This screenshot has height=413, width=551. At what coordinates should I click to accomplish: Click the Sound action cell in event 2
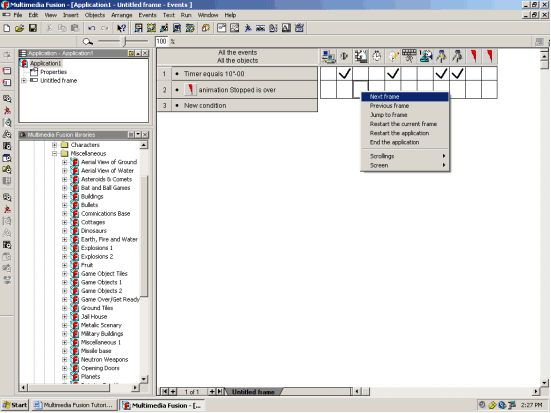[344, 90]
